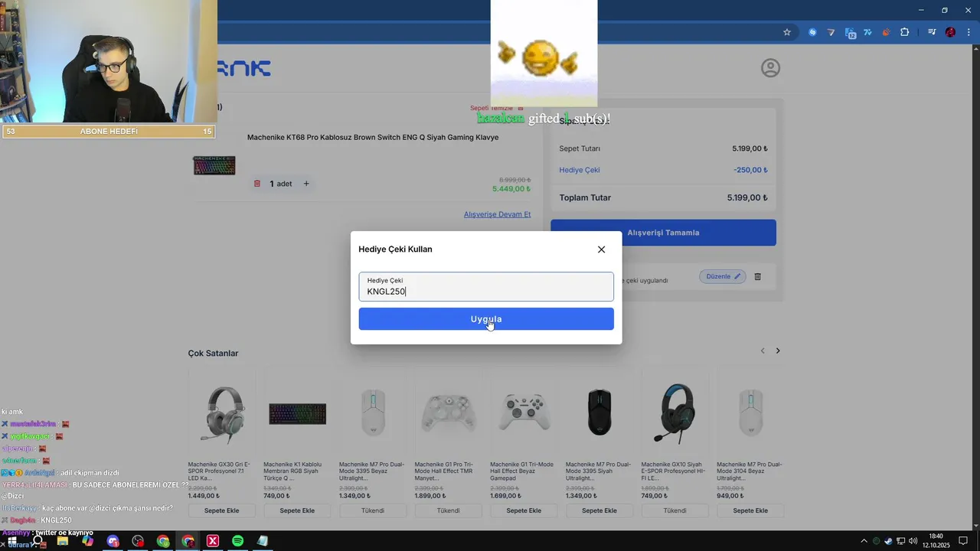Open the Copilot taskbar icon
The height and width of the screenshot is (551, 980).
[88, 541]
